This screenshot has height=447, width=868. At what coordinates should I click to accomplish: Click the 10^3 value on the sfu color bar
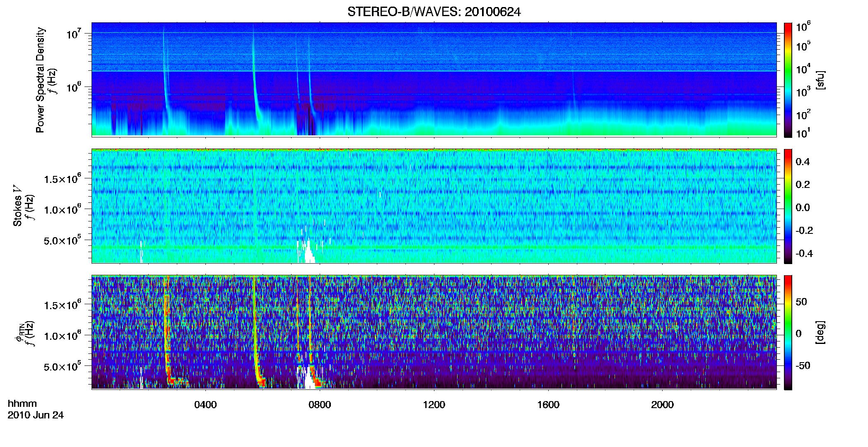(803, 92)
